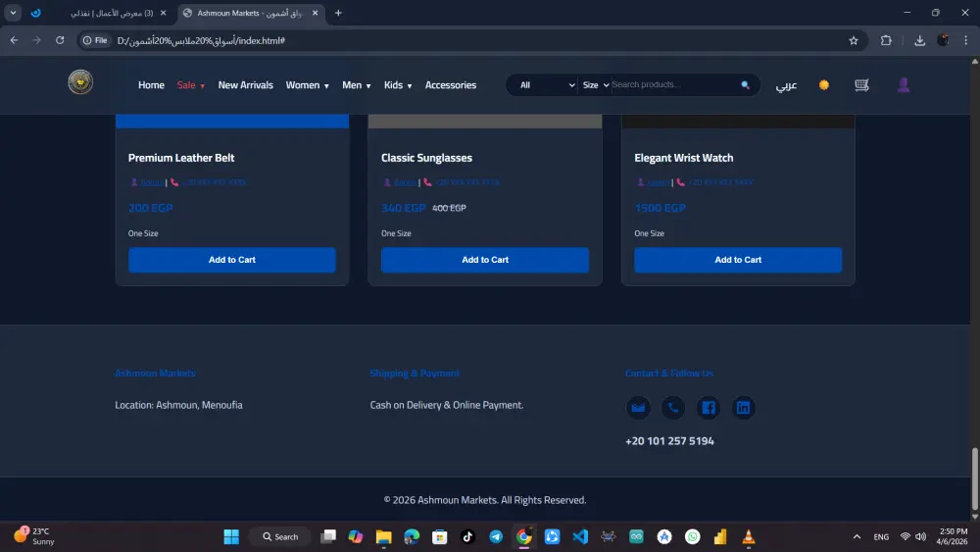The image size is (980, 552).
Task: Open the shopping cart icon
Action: pos(861,85)
